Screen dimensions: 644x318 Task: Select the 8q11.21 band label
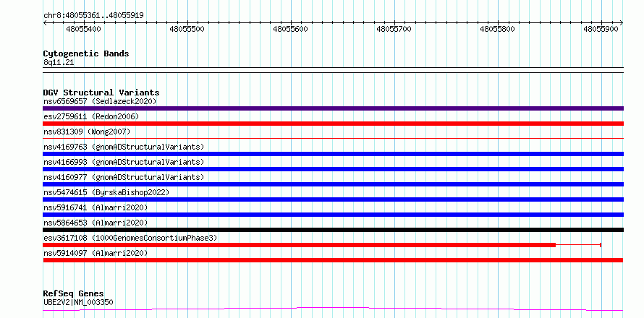click(x=59, y=63)
